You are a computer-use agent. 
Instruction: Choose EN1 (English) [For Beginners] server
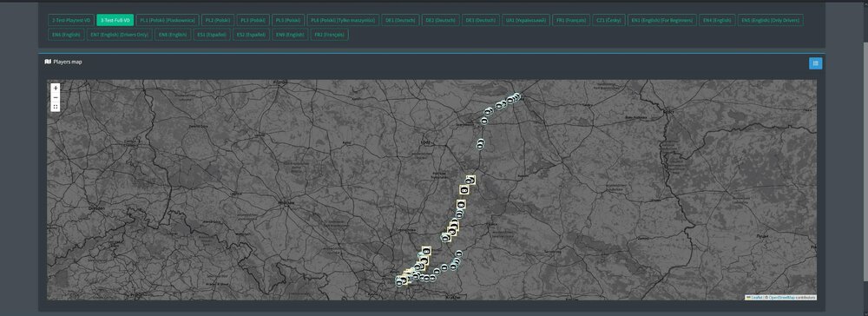point(662,20)
